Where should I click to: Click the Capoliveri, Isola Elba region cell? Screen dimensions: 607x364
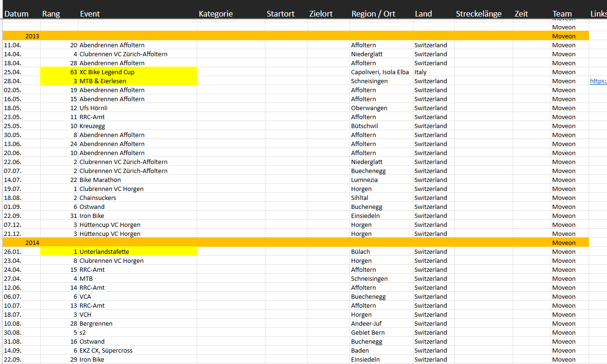click(380, 72)
